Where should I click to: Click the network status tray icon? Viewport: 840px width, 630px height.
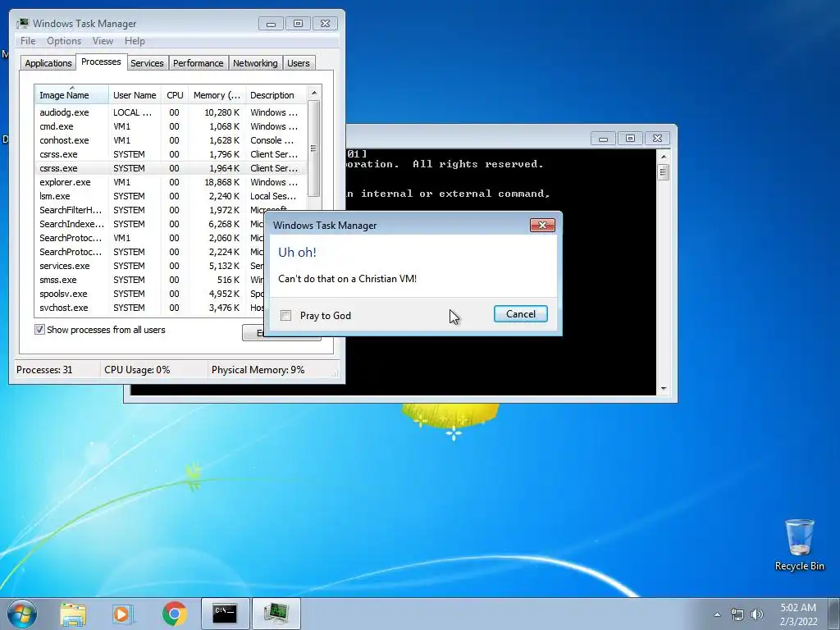737,614
